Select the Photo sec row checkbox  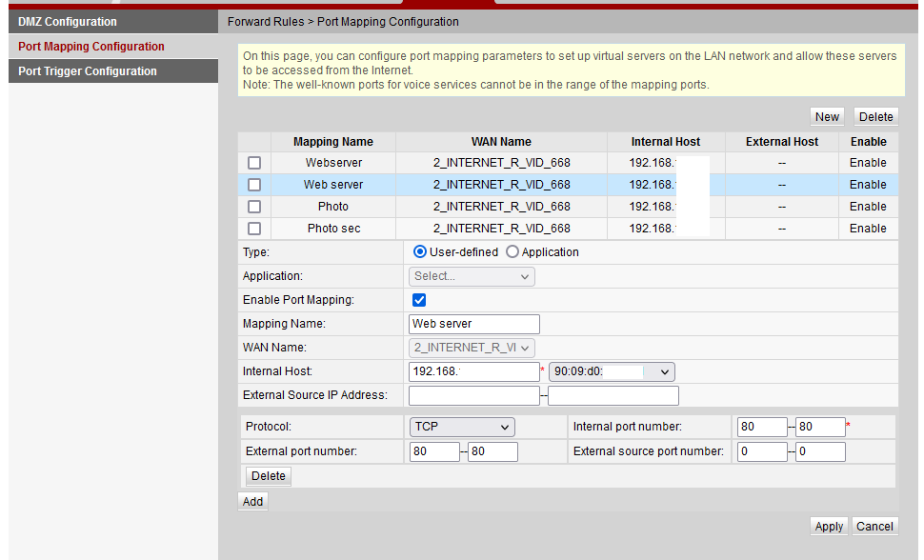(254, 229)
